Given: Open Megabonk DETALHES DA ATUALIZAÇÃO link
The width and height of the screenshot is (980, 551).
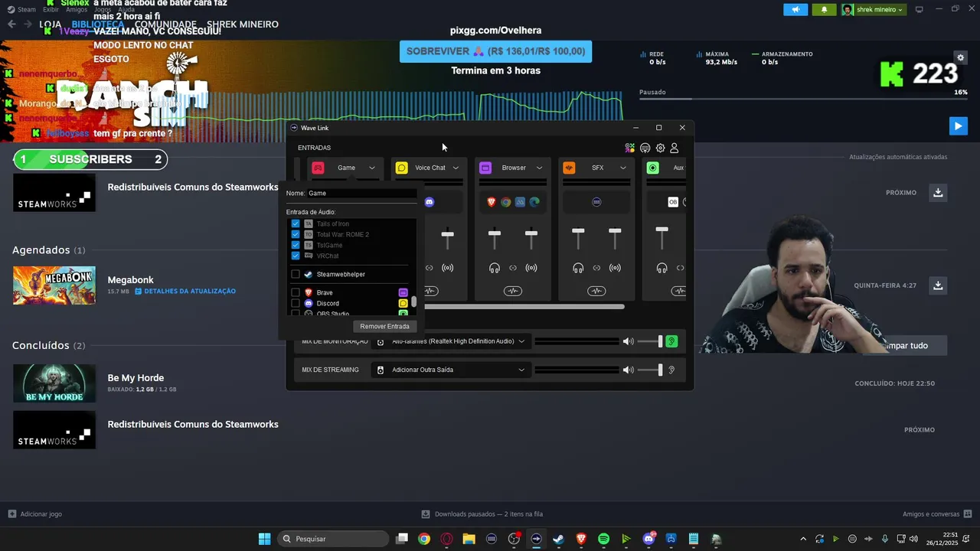Looking at the screenshot, I should click(x=185, y=292).
